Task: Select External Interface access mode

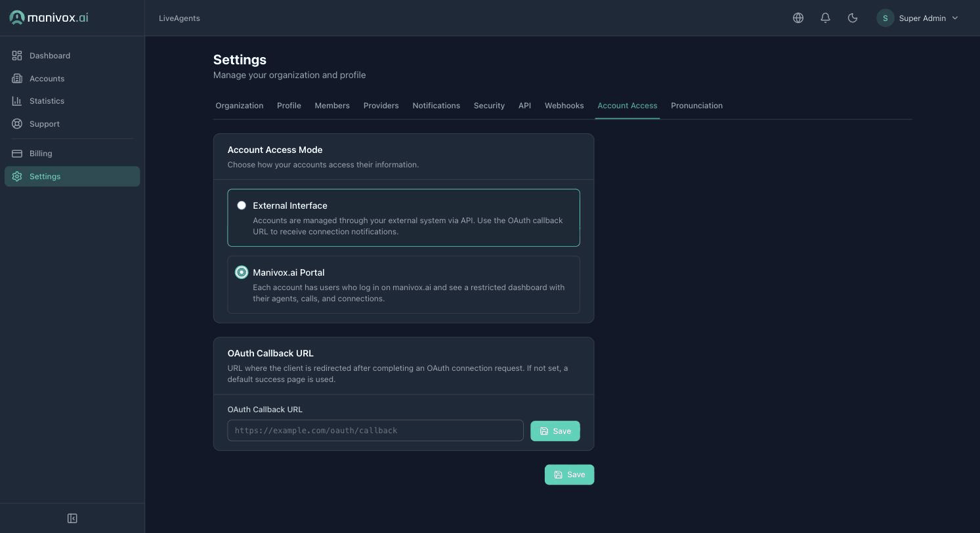Action: coord(242,205)
